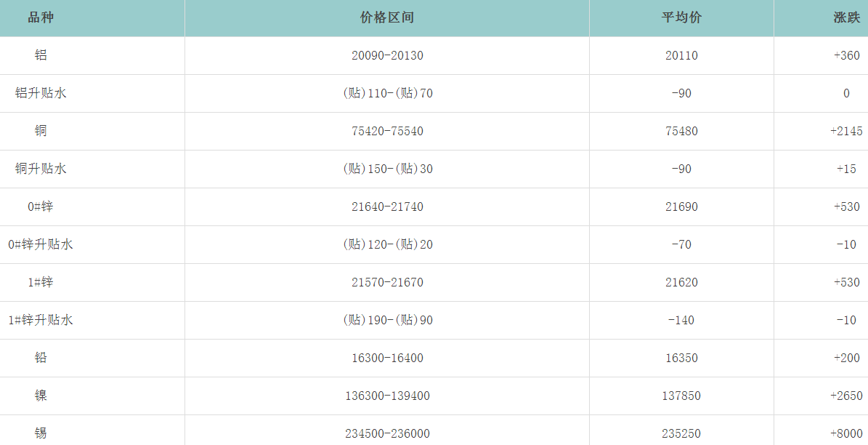Click the 平均价 column header

[681, 18]
